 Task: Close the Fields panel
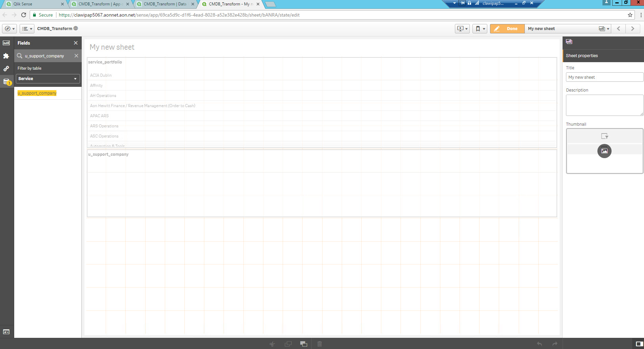click(76, 43)
